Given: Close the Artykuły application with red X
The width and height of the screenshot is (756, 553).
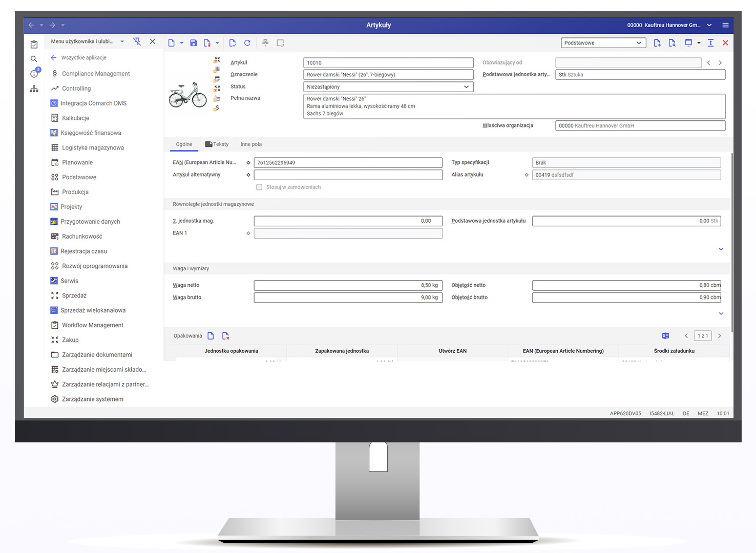Looking at the screenshot, I should (725, 43).
